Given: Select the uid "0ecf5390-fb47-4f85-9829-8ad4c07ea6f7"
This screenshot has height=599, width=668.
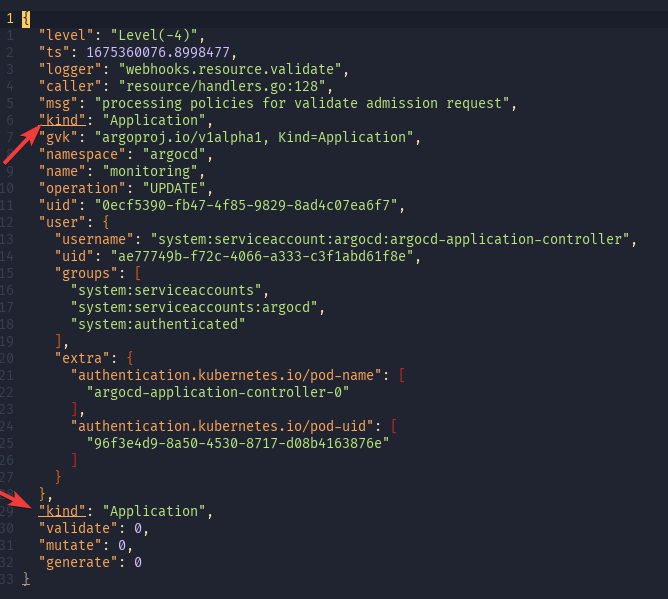Looking at the screenshot, I should 246,205.
